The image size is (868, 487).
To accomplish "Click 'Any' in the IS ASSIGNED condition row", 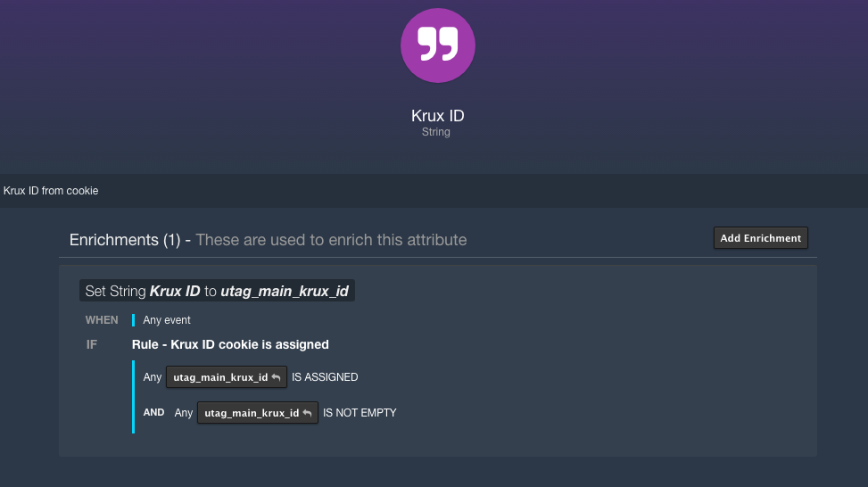I will click(153, 377).
